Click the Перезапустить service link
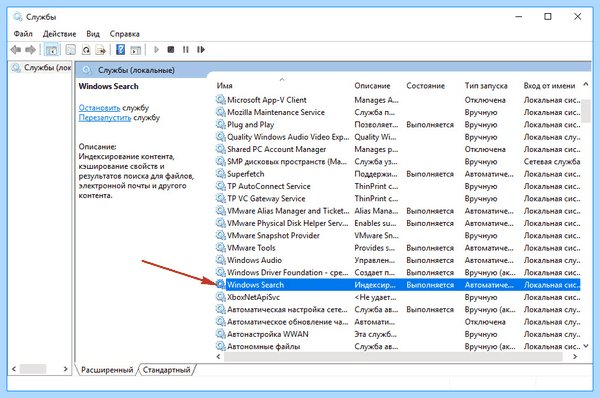The width and height of the screenshot is (600, 398). [104, 118]
